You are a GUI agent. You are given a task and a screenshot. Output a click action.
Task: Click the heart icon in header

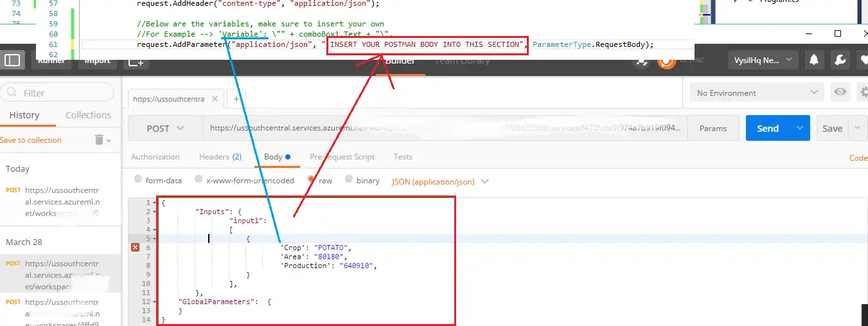pos(863,60)
